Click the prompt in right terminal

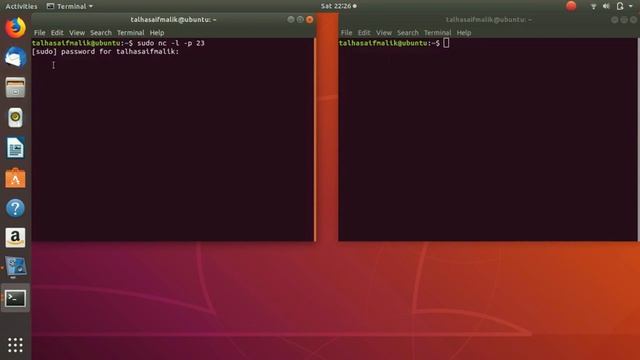[389, 43]
